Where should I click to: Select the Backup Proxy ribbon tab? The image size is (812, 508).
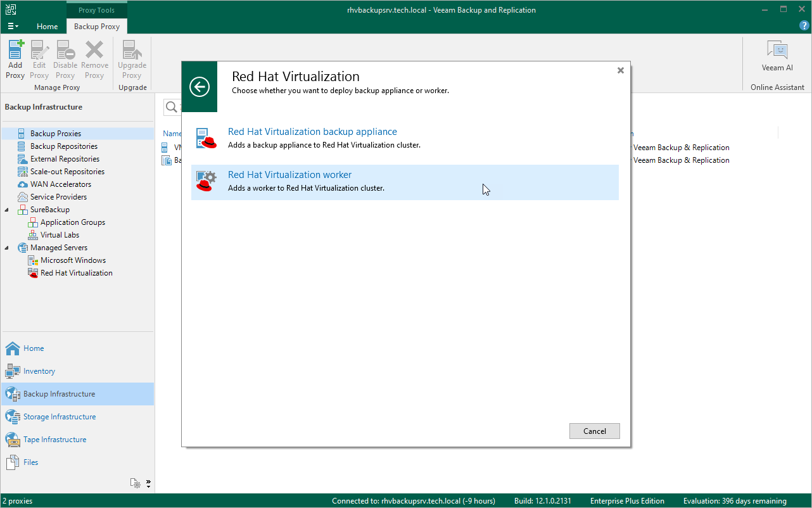click(x=97, y=27)
